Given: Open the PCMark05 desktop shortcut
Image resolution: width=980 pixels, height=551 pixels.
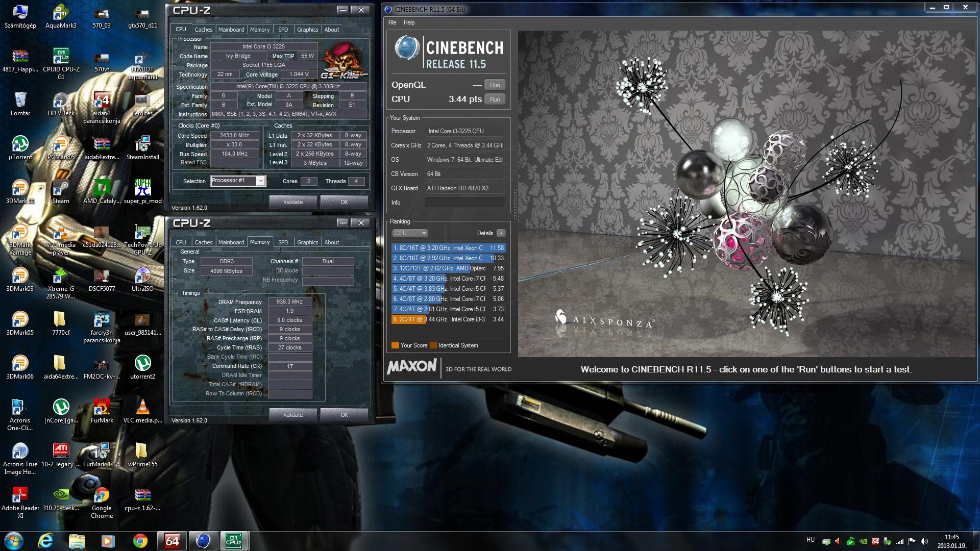Looking at the screenshot, I should tap(61, 147).
